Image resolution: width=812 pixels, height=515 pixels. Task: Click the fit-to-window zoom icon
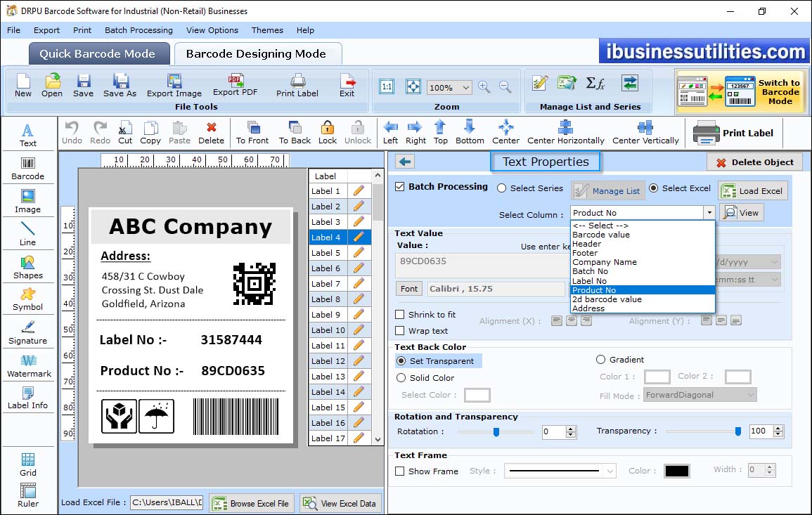click(x=413, y=87)
